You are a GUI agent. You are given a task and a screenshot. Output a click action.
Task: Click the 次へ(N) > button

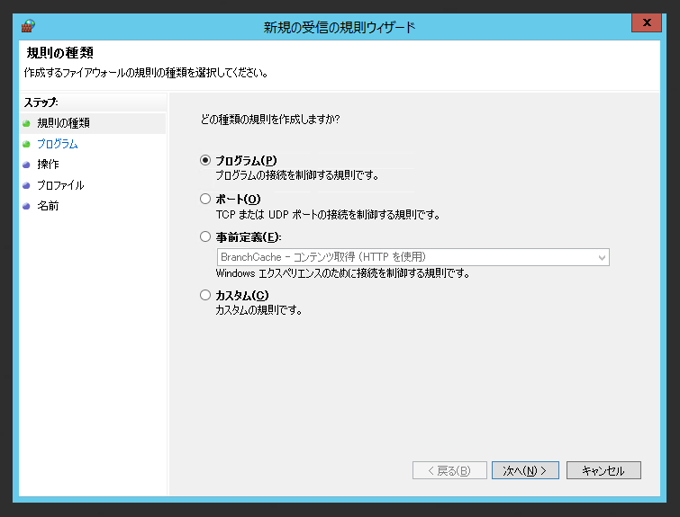pyautogui.click(x=525, y=470)
